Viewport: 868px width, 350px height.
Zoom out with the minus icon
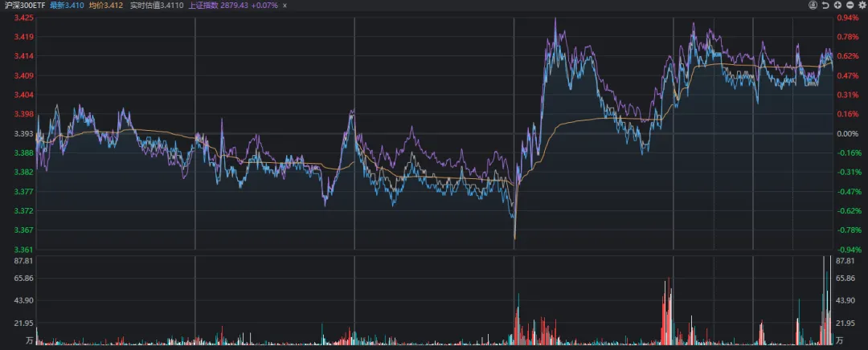click(x=850, y=5)
